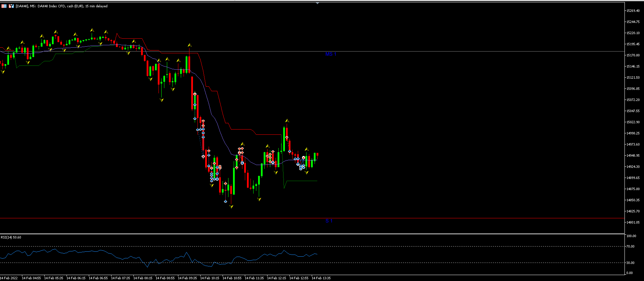The image size is (644, 281).
Task: Click the RSI 30.00 level label
Action: pyautogui.click(x=630, y=263)
